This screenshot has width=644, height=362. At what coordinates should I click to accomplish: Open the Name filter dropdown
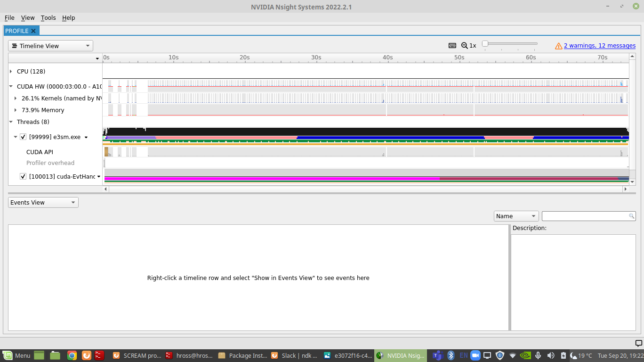coord(516,216)
